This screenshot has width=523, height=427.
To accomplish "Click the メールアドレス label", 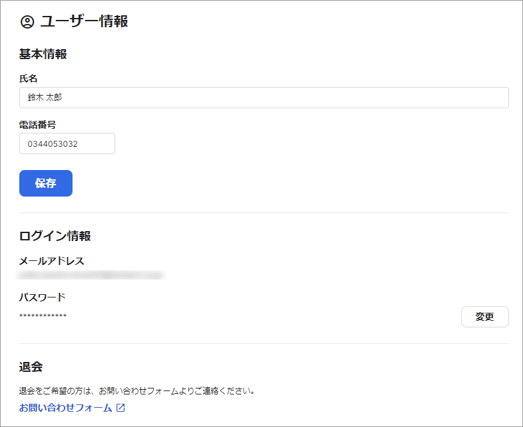I will [x=51, y=261].
